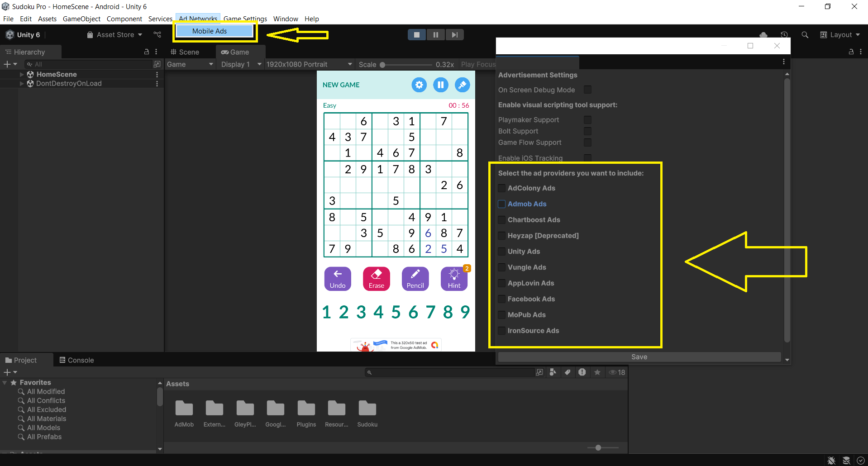
Task: Open the sudoku game settings gear icon
Action: (419, 85)
